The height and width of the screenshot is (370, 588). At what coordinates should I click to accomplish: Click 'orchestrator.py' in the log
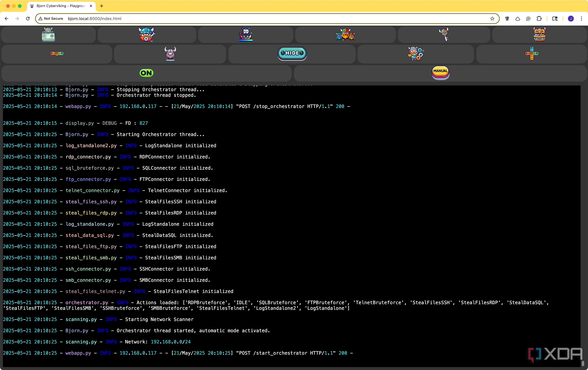[x=87, y=302]
